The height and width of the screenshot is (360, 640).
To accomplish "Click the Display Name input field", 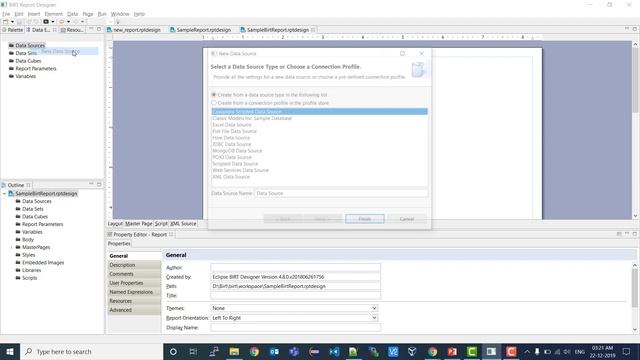I will 296,327.
